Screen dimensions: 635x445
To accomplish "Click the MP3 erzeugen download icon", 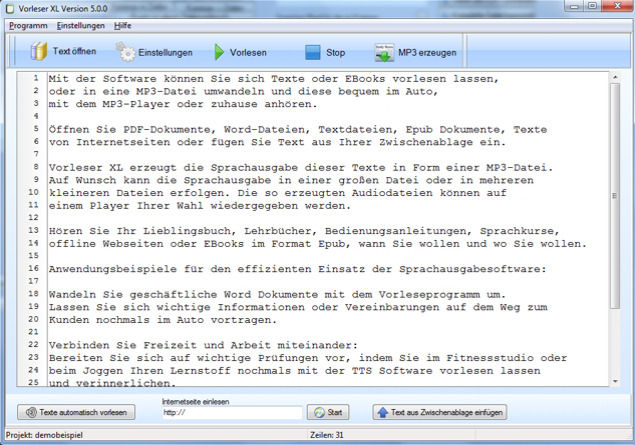I will pos(384,53).
